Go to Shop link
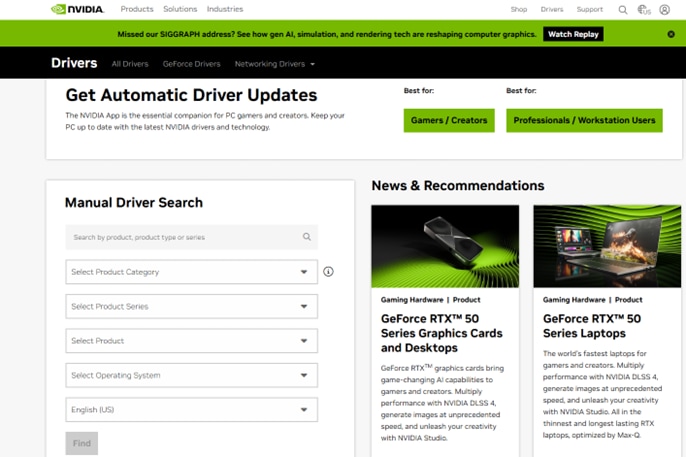 coord(519,9)
